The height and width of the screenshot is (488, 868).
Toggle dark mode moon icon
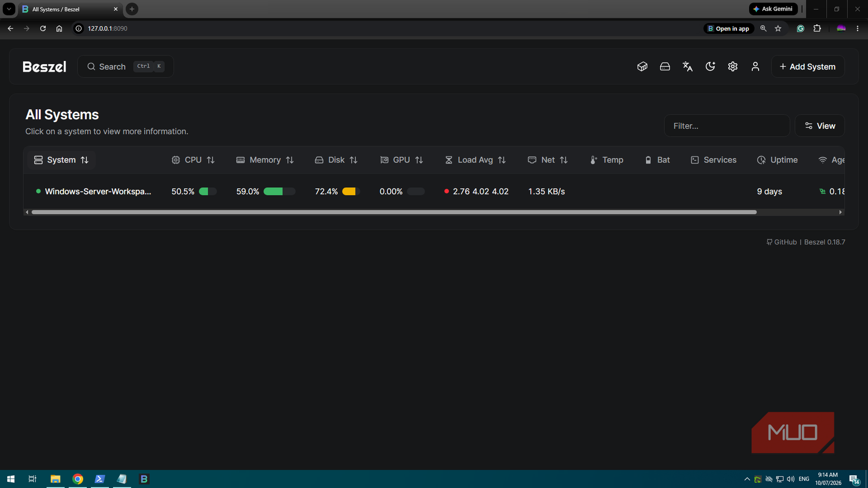[710, 66]
